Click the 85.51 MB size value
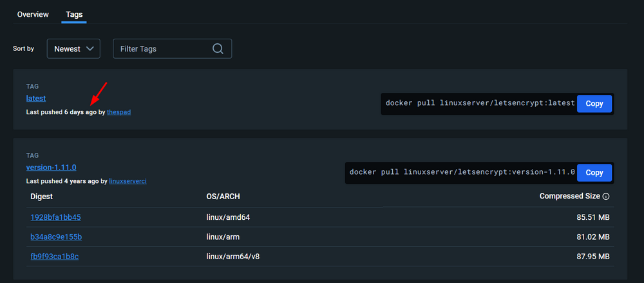This screenshot has width=644, height=283. tap(593, 217)
